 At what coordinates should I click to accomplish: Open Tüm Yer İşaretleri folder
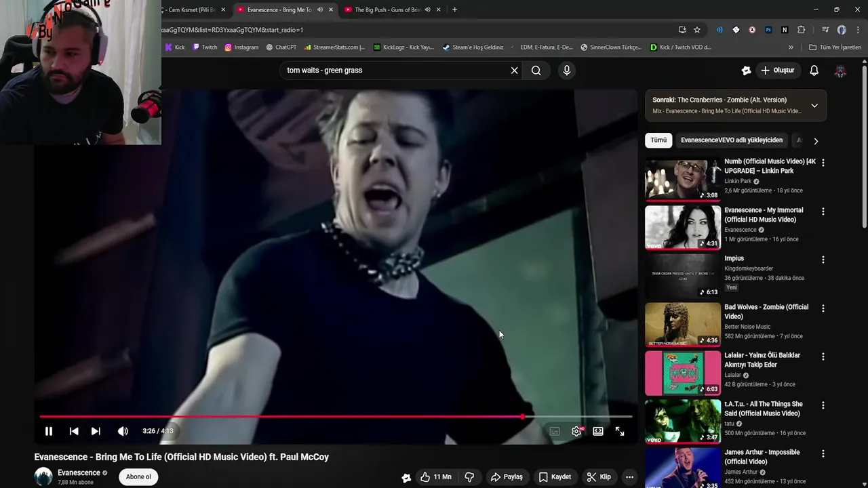835,47
